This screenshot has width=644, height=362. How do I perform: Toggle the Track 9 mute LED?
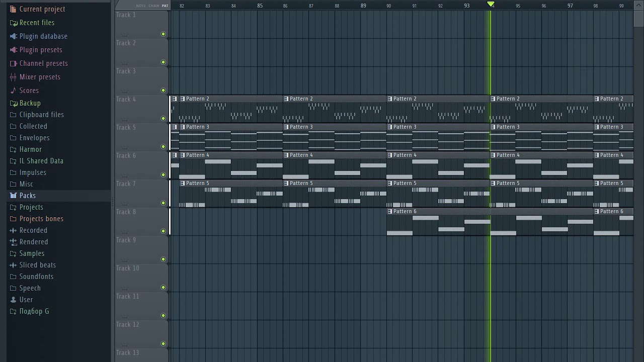coord(163,259)
